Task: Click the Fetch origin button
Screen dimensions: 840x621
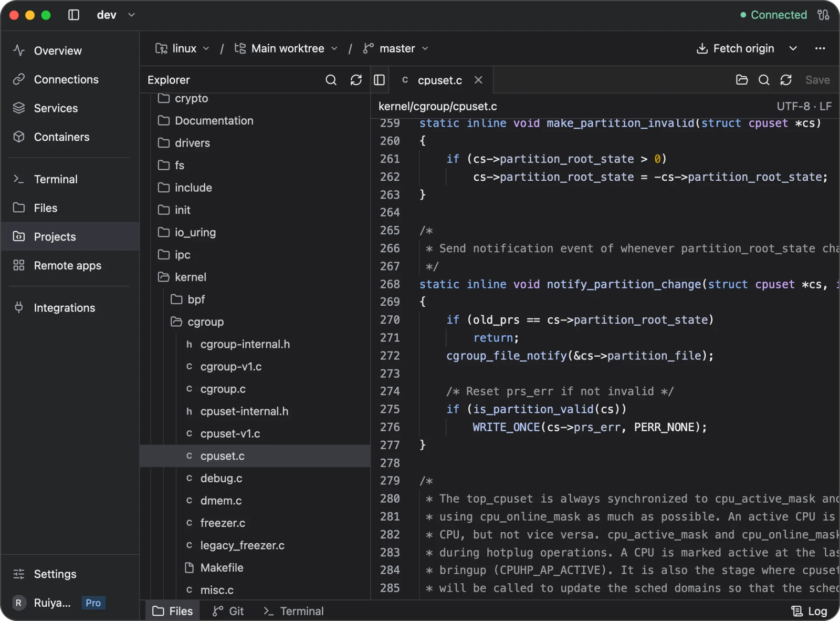Action: point(735,48)
